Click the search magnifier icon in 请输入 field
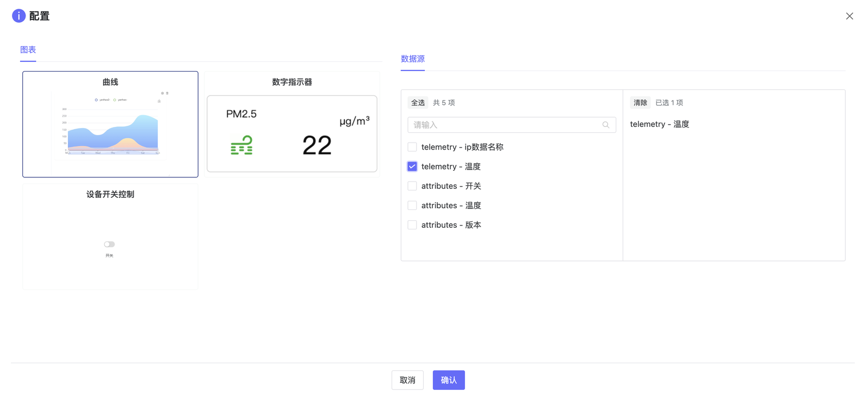 tap(605, 125)
